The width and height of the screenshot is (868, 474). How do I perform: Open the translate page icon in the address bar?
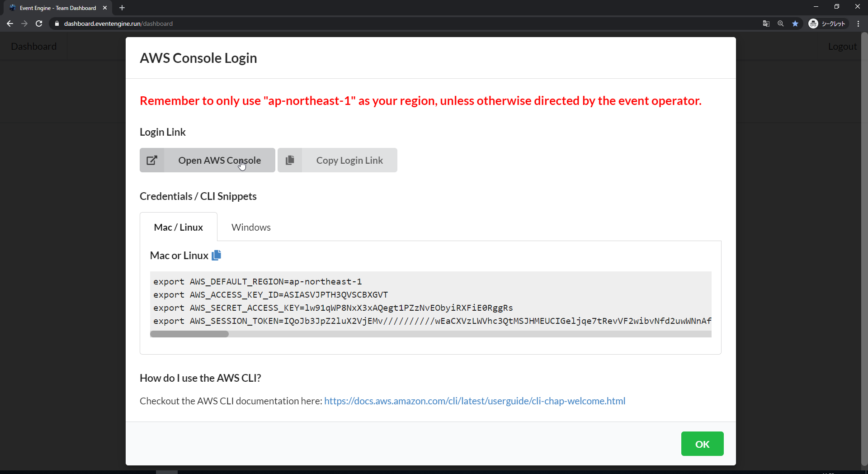pyautogui.click(x=766, y=24)
